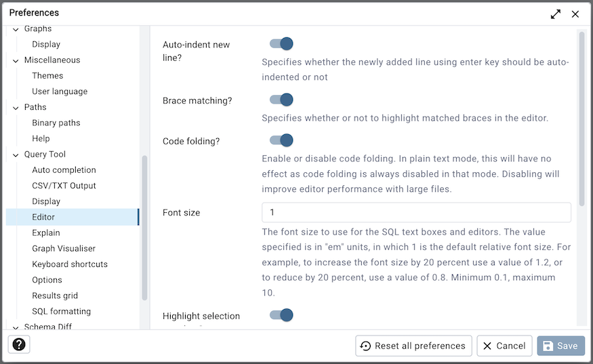Image resolution: width=593 pixels, height=364 pixels.
Task: Click the Font size input field
Action: point(416,213)
